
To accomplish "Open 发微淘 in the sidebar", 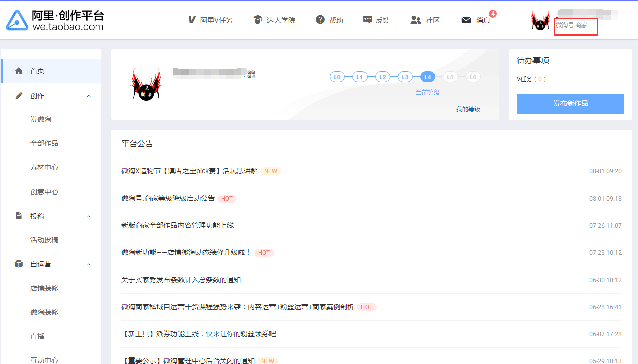I will click(x=41, y=119).
